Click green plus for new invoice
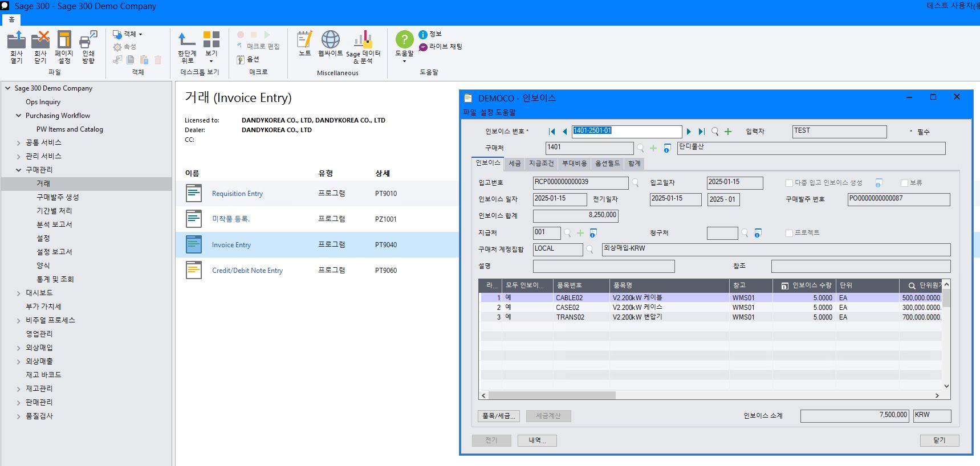This screenshot has width=980, height=466. tap(728, 132)
